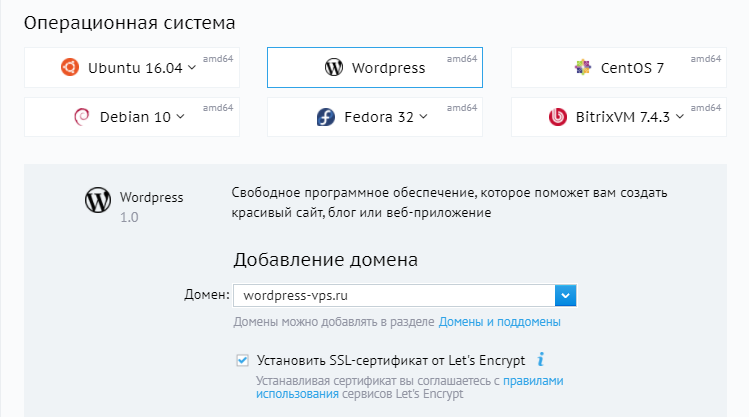
Task: Open the domain selector dropdown arrow
Action: [566, 295]
